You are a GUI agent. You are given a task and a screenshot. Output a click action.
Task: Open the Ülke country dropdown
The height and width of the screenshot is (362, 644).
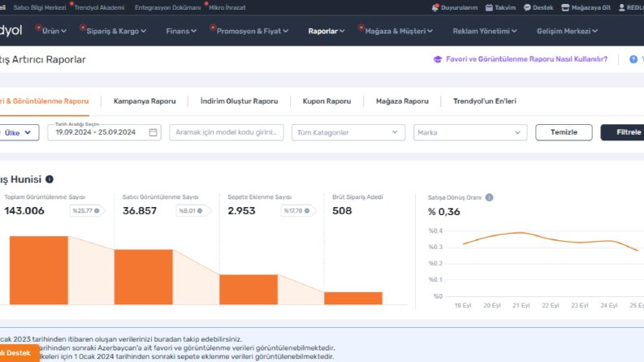18,132
